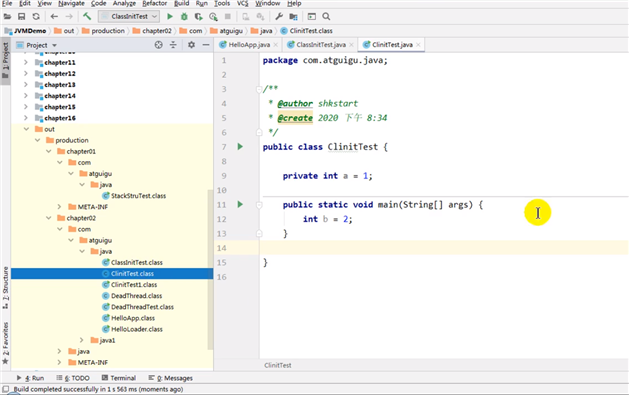Image resolution: width=629 pixels, height=395 pixels.
Task: Close the HelloApp.java tab
Action: tap(276, 45)
